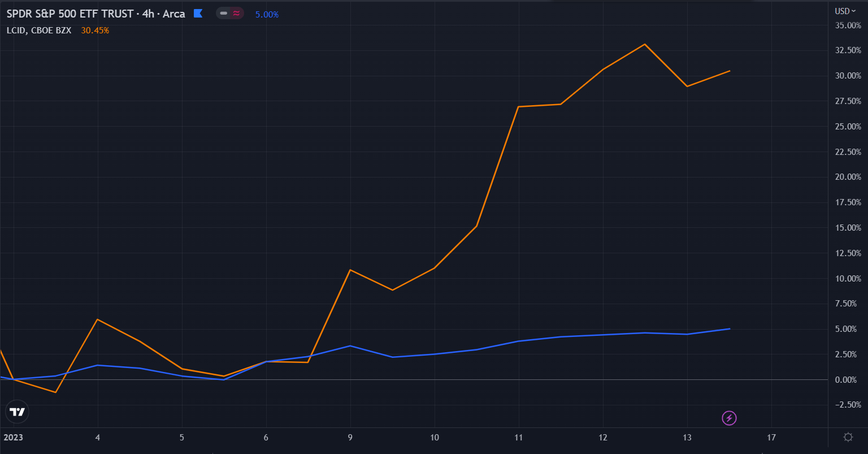This screenshot has height=454, width=868.
Task: Click the SPDR S&P 500 ETF TRUST title
Action: (70, 14)
